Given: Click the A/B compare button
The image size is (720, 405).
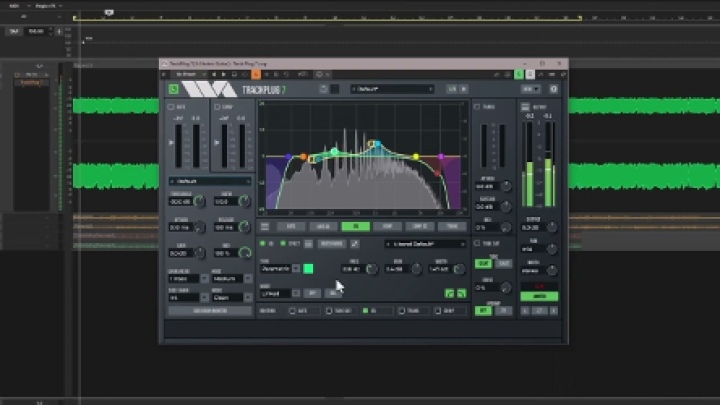Looking at the screenshot, I should (452, 89).
